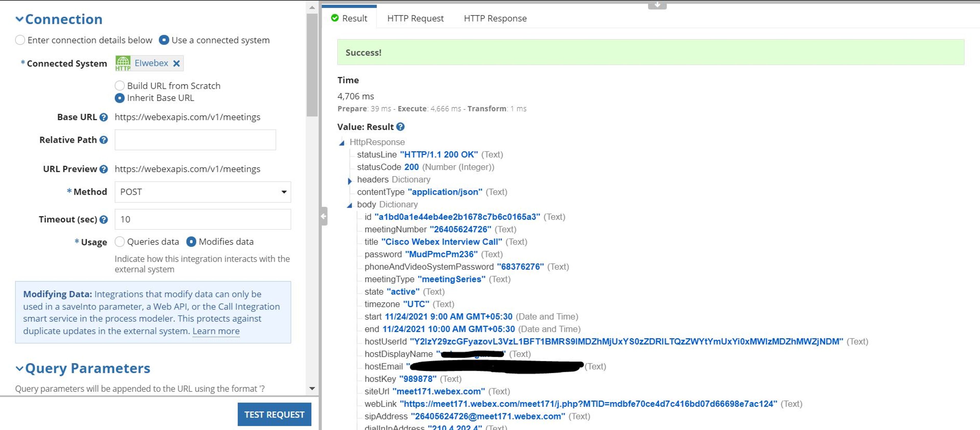Click the id value "a1bd0a1e44eb4ee2b1678c7b6c0165a3"
This screenshot has width=980, height=430.
[457, 217]
